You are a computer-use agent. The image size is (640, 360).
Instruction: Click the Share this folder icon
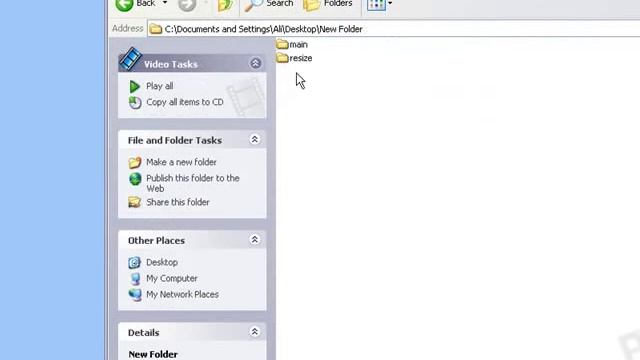[x=134, y=202]
